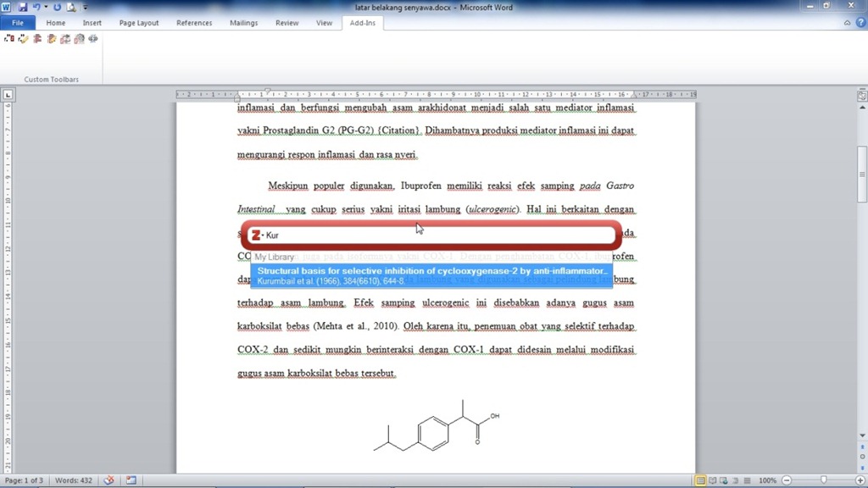Open the File tab
868x488 pixels.
pyautogui.click(x=18, y=23)
